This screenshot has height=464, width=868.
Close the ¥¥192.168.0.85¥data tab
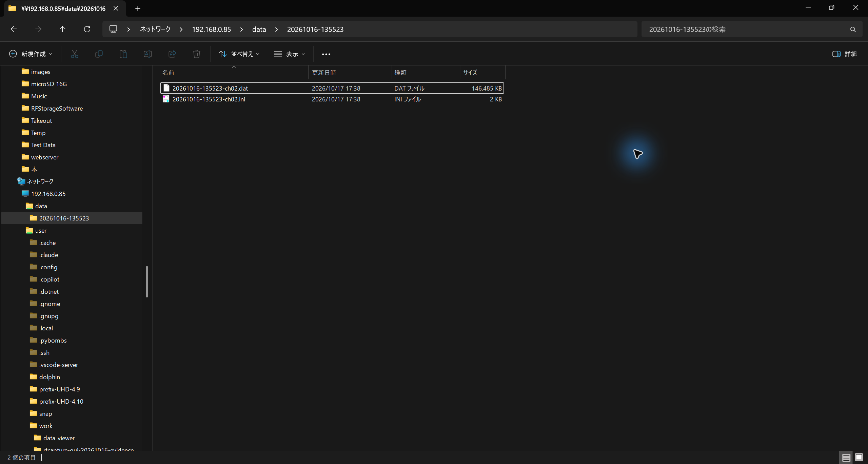click(116, 8)
